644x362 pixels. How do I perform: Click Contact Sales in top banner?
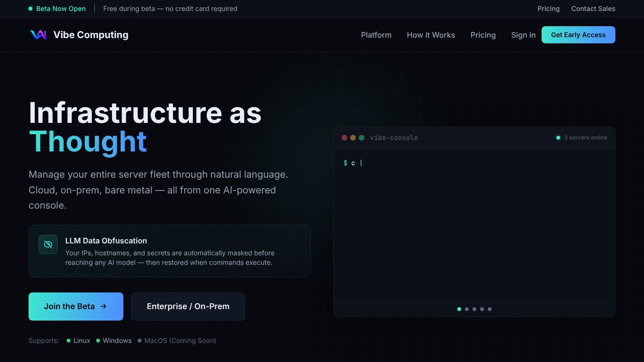pos(593,9)
